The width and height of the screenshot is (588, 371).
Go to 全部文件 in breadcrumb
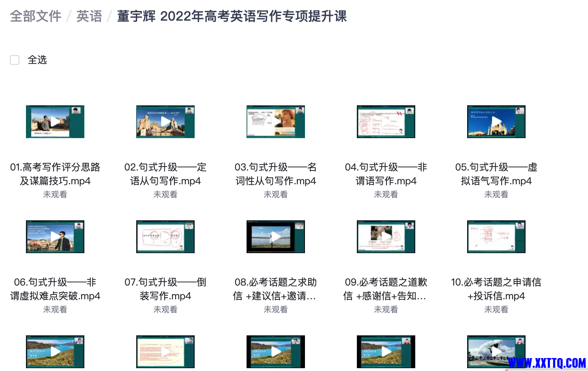point(36,16)
